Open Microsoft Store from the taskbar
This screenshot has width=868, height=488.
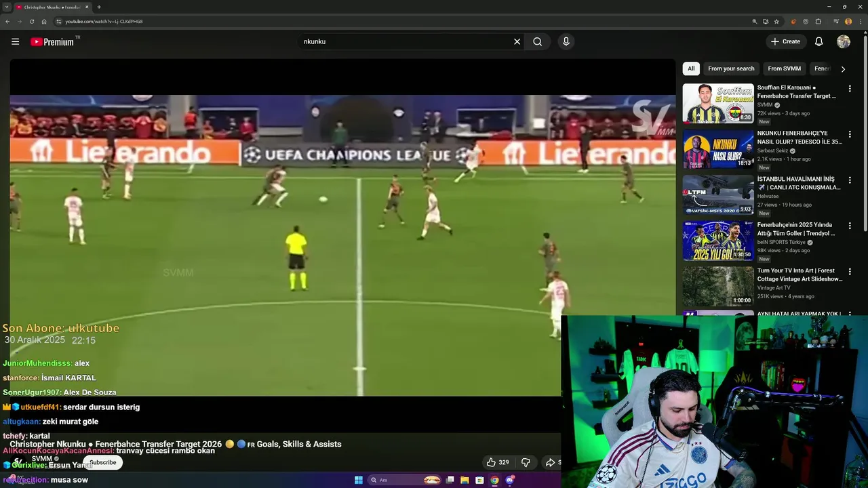(x=479, y=480)
